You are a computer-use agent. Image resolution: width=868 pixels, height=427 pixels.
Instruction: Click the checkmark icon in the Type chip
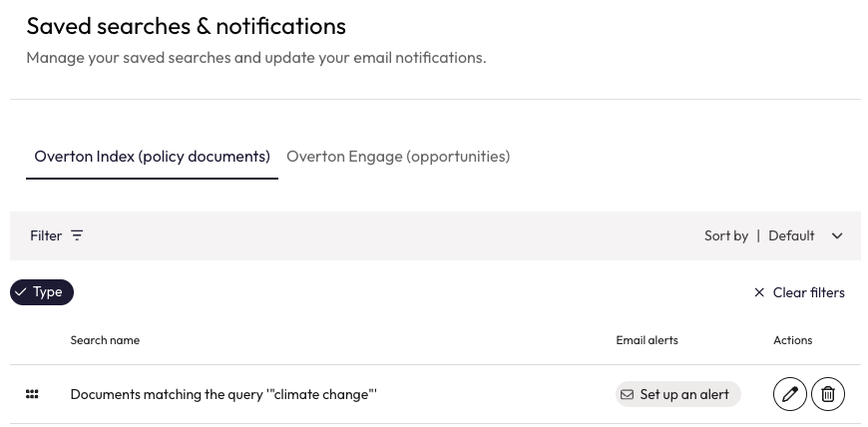21,292
